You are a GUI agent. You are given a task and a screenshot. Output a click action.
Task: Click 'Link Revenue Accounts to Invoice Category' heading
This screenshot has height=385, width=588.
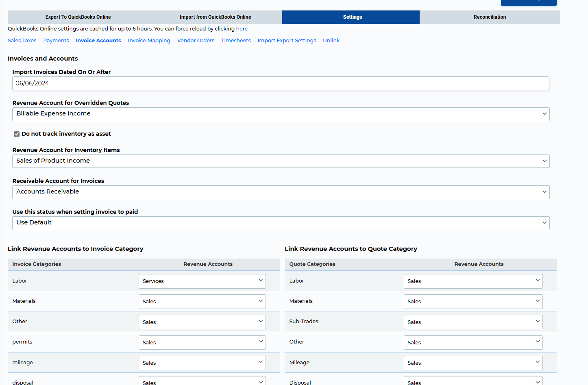[76, 249]
